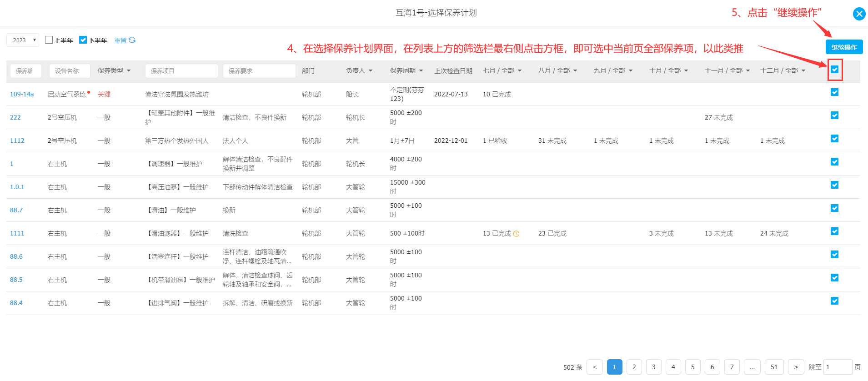This screenshot has width=868, height=381.
Task: Uncheck the row 1112 checkbox
Action: 834,139
